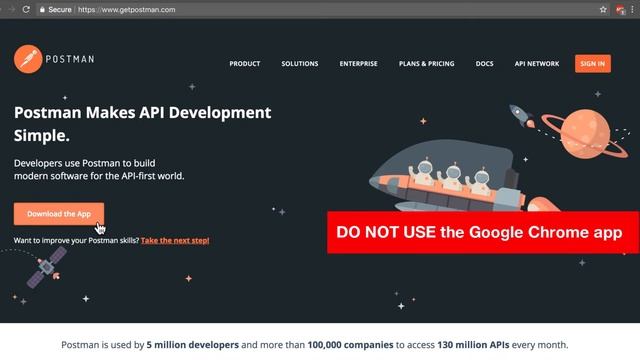Image resolution: width=640 pixels, height=360 pixels.
Task: Click 'Developers use Postman to build' text
Action: 84,163
